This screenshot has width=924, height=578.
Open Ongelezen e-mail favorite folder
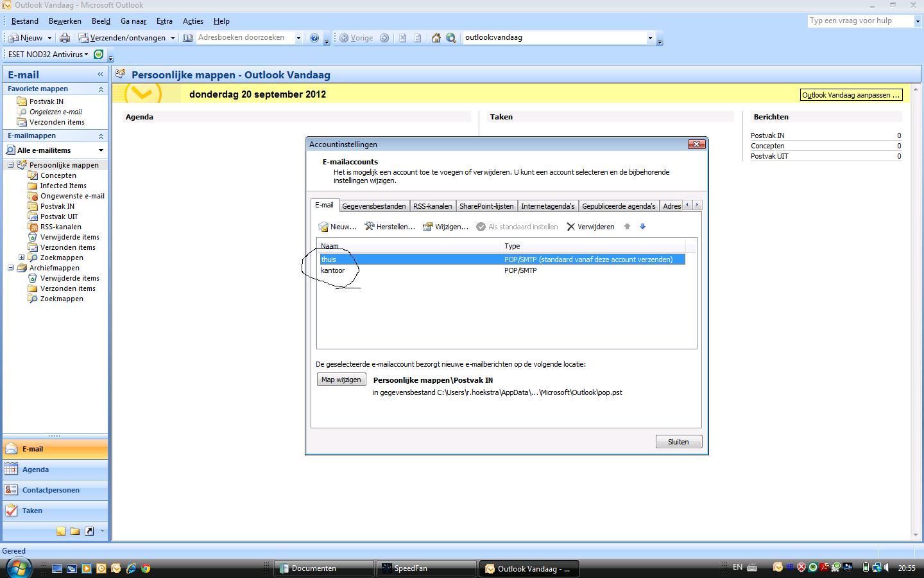point(55,112)
